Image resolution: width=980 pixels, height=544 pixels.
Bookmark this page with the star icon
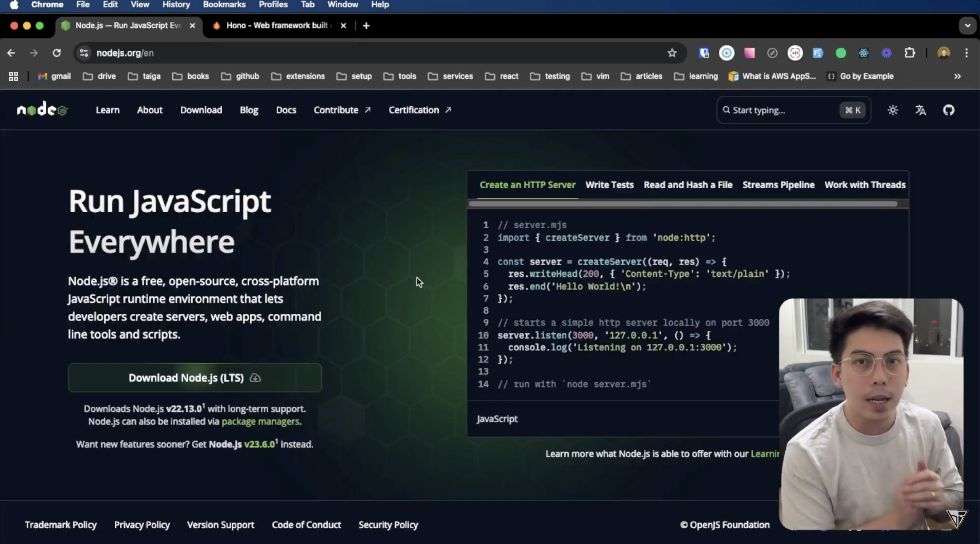[672, 53]
